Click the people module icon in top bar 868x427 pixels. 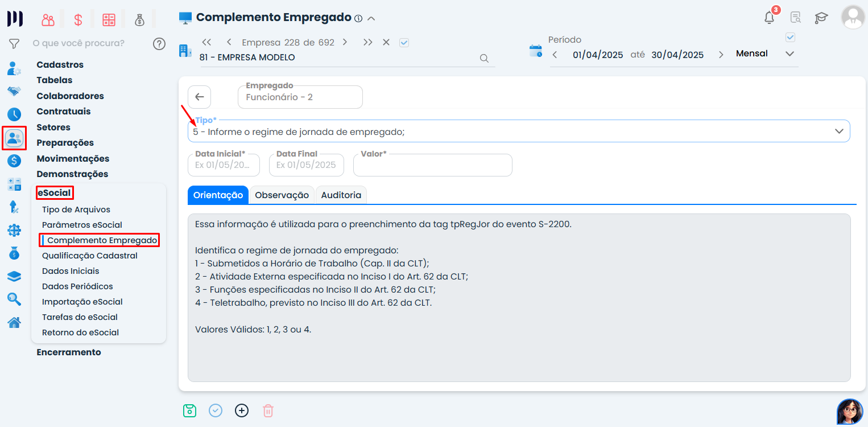click(x=48, y=20)
